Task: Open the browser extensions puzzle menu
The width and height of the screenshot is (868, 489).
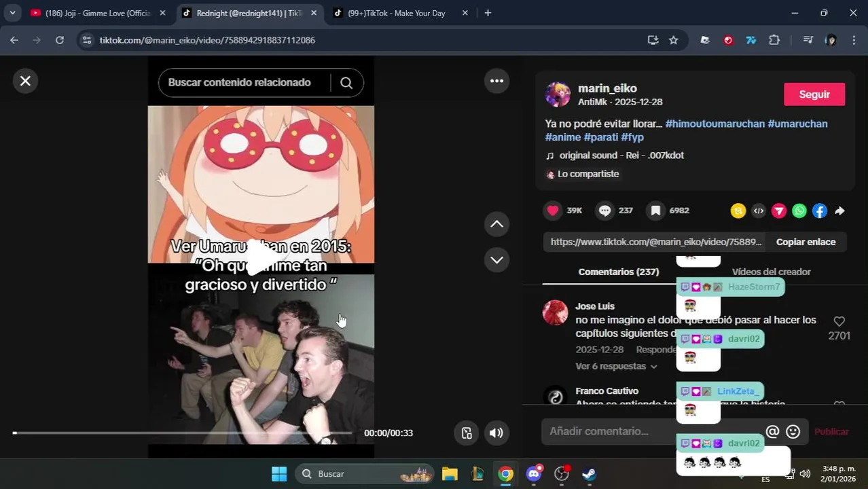Action: point(774,40)
